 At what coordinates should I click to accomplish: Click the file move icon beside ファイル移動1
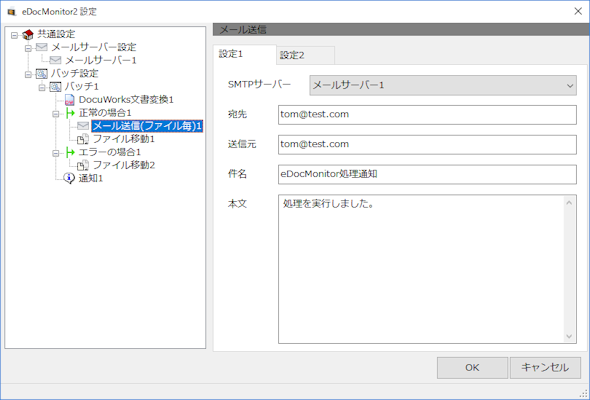(83, 139)
